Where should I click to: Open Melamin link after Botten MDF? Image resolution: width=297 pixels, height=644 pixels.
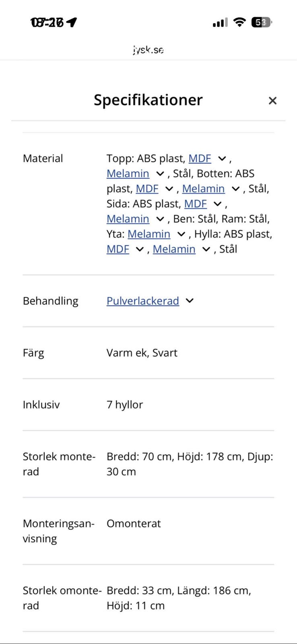coord(203,189)
